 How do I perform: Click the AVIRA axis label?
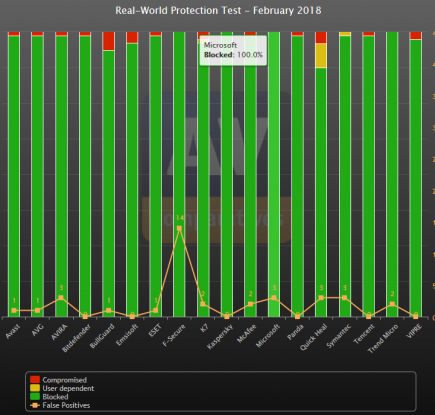[59, 332]
